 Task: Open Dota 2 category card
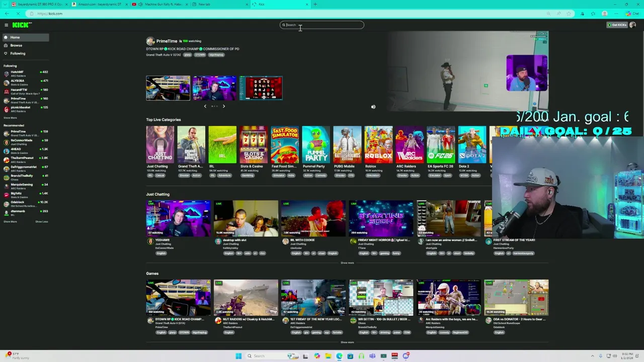(472, 144)
